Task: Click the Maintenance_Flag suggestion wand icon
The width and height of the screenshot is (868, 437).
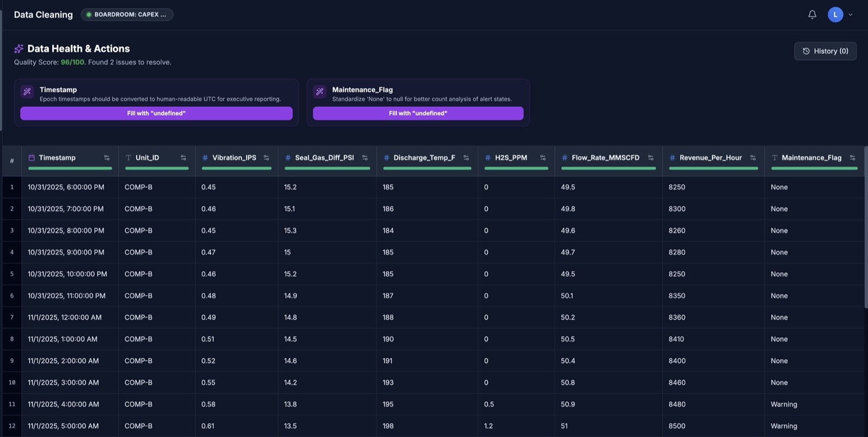Action: tap(320, 92)
